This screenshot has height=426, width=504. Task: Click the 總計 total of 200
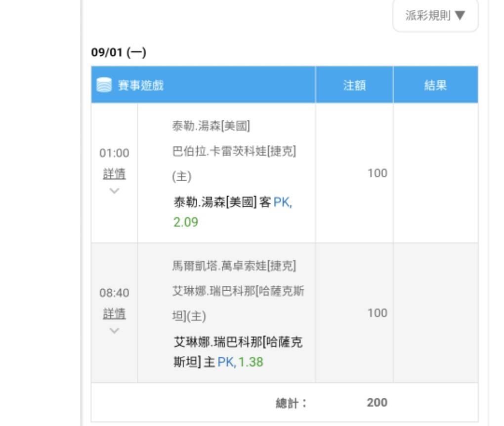[377, 403]
